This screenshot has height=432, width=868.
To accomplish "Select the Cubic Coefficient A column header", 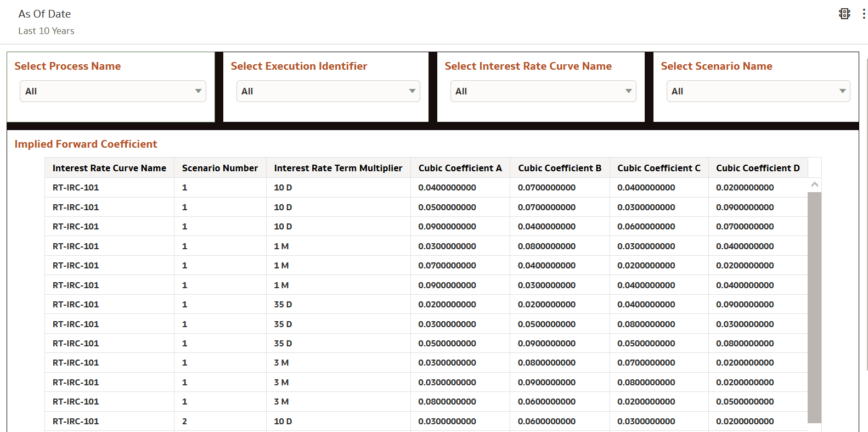I will click(460, 168).
